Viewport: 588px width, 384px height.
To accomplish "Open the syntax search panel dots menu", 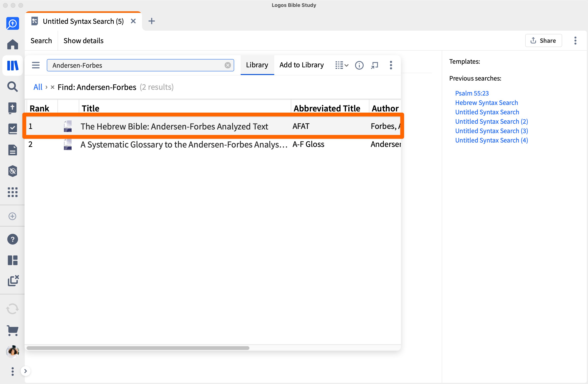I will 575,40.
